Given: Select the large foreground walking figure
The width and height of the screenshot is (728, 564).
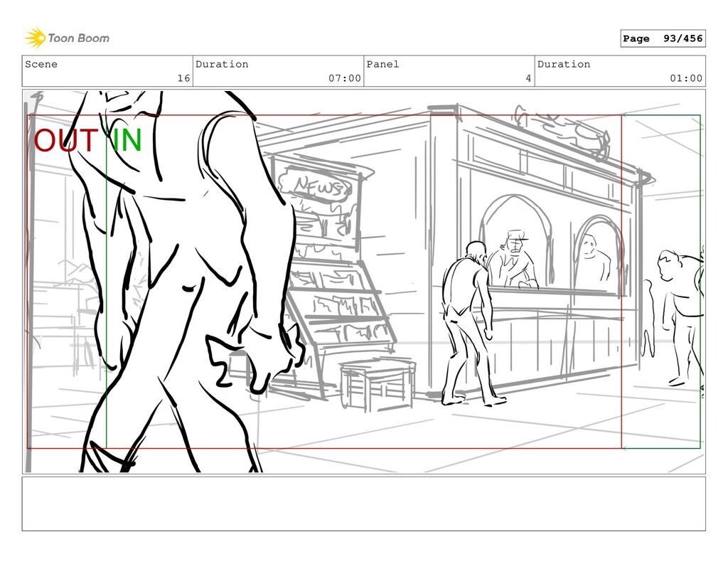Looking at the screenshot, I should pos(185,284).
